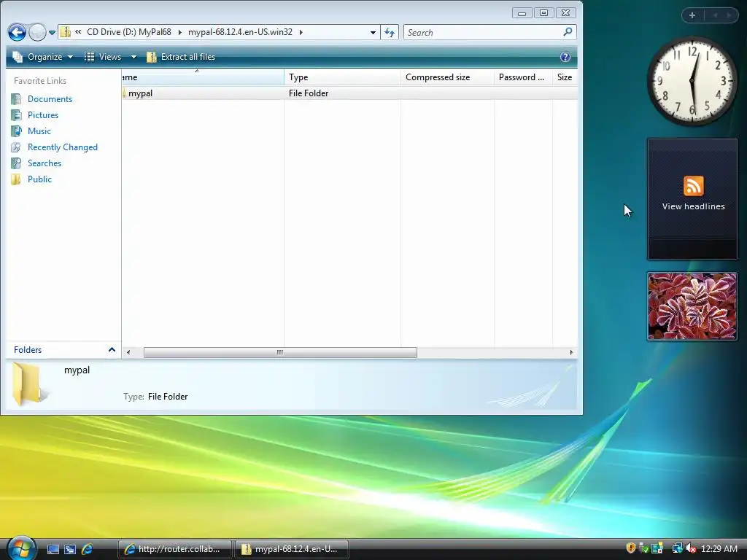Click the Public folder icon in Favorite Links

tap(16, 179)
